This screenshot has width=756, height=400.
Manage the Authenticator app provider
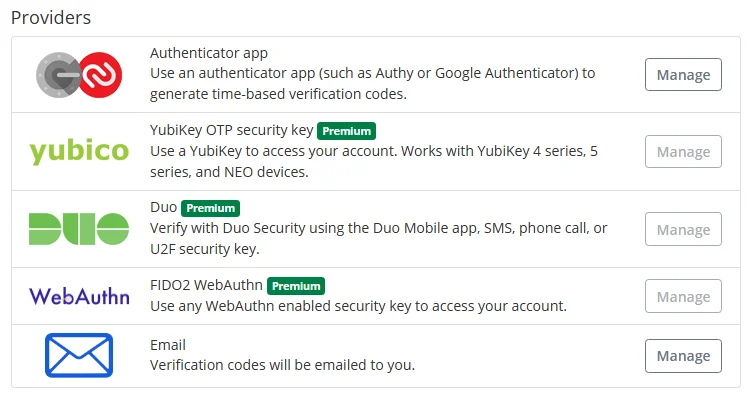(x=683, y=75)
